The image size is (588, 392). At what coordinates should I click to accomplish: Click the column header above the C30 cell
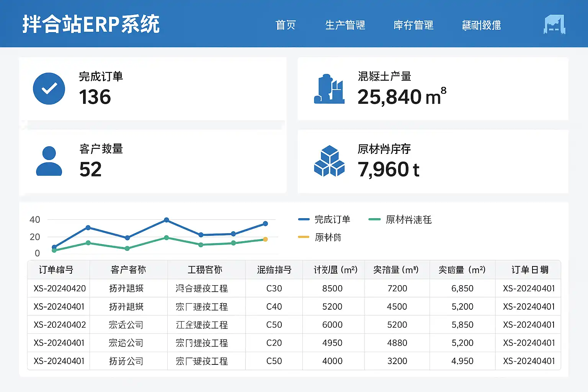[274, 270]
